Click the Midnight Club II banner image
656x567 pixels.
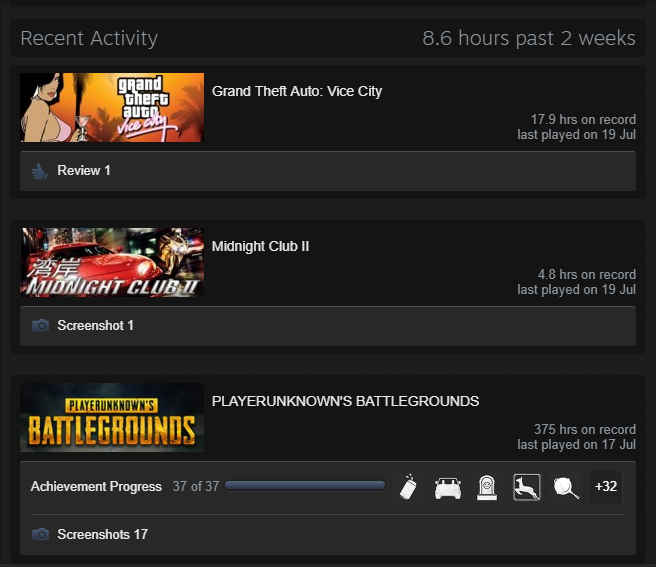point(112,262)
